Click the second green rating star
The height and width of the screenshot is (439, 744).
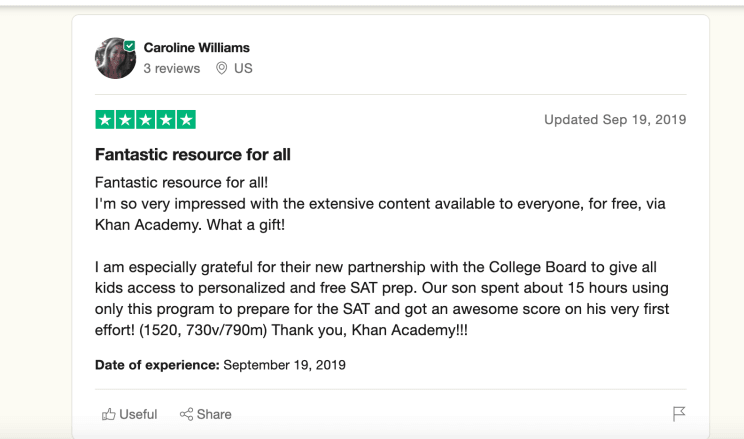[x=125, y=120]
